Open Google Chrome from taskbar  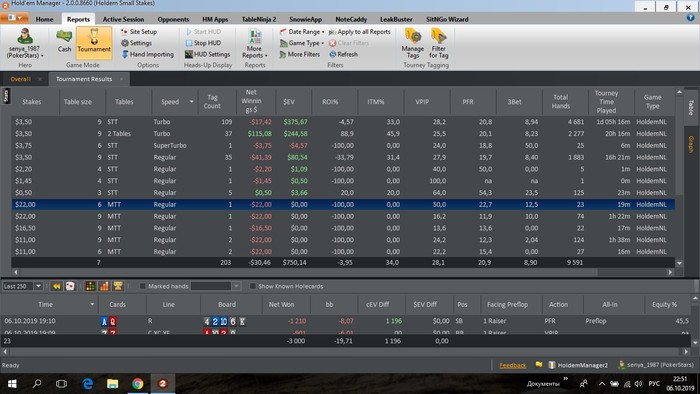[x=138, y=384]
